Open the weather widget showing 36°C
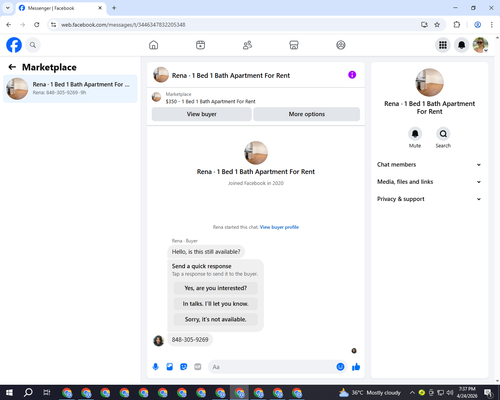 click(370, 392)
